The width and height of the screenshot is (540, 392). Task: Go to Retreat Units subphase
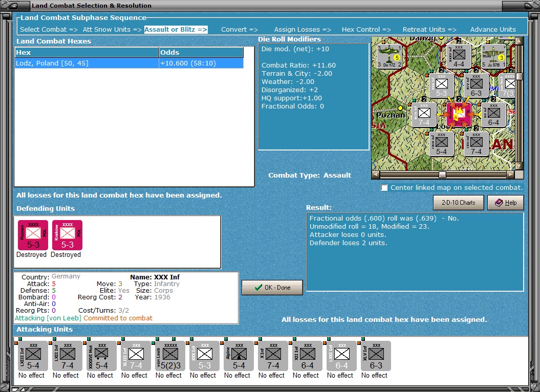(x=429, y=30)
